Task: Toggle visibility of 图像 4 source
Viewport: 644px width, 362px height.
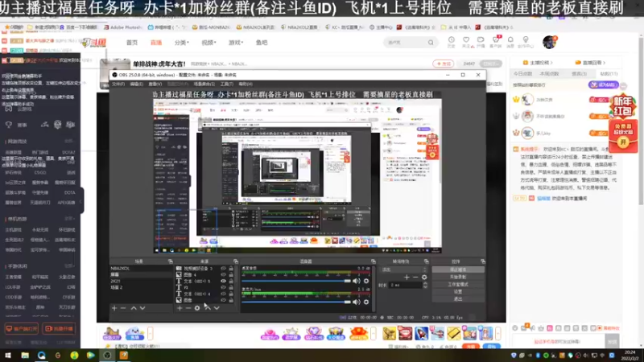Action: coord(223,274)
